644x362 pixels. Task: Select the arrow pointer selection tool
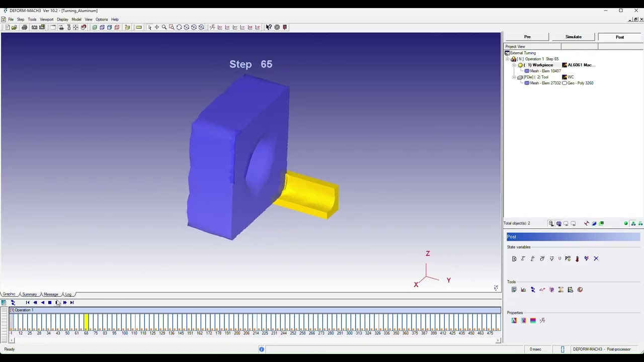149,27
